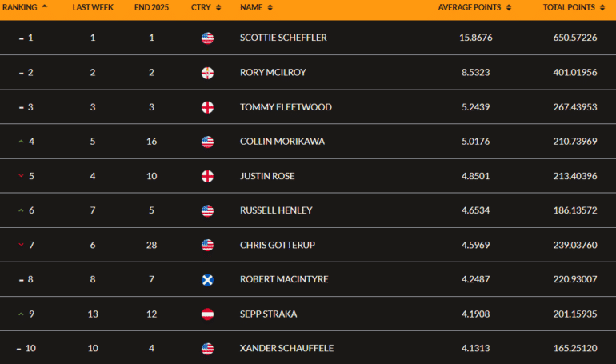Open Xander Schauffele player name

point(286,349)
